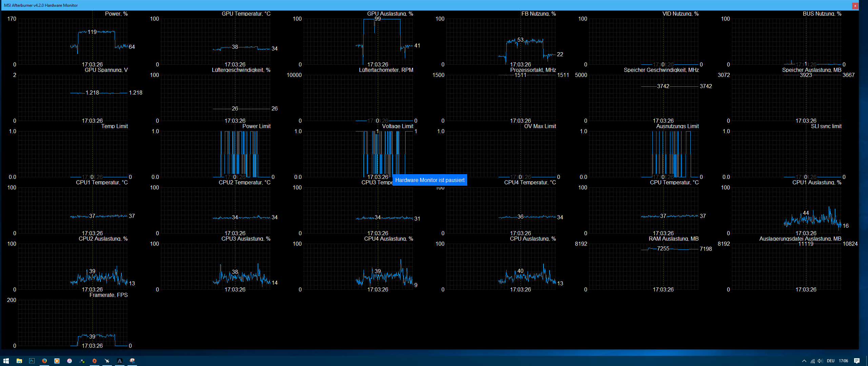Click the DEU language selector
The height and width of the screenshot is (366, 868).
point(830,361)
